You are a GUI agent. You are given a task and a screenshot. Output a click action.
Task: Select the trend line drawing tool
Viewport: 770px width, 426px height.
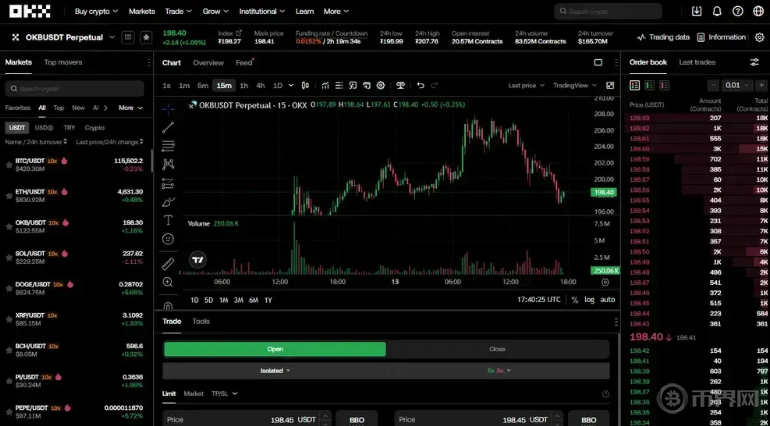point(168,127)
